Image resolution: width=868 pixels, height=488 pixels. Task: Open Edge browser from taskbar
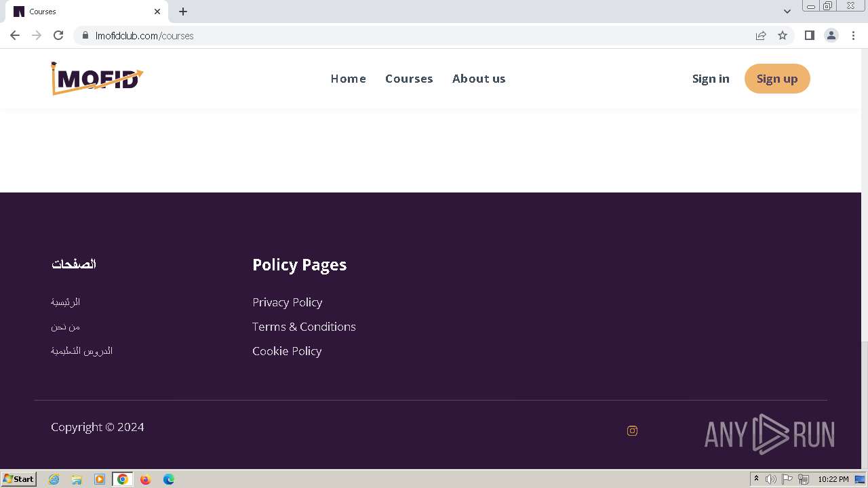[x=169, y=479]
